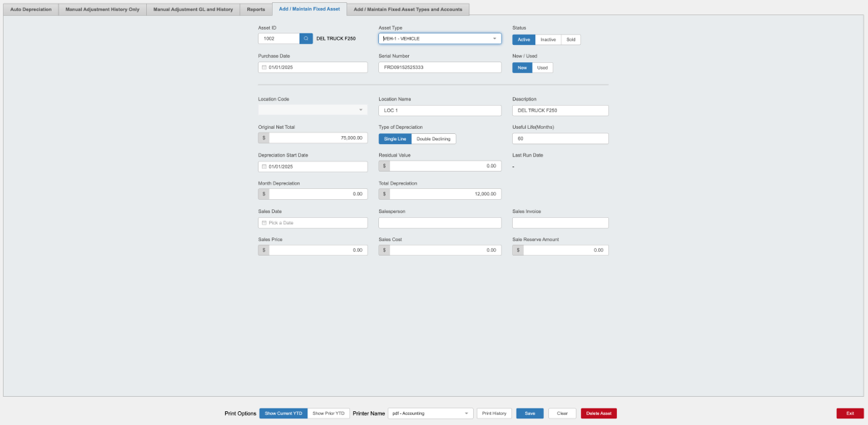
Task: Mark asset status as Sold
Action: (571, 39)
